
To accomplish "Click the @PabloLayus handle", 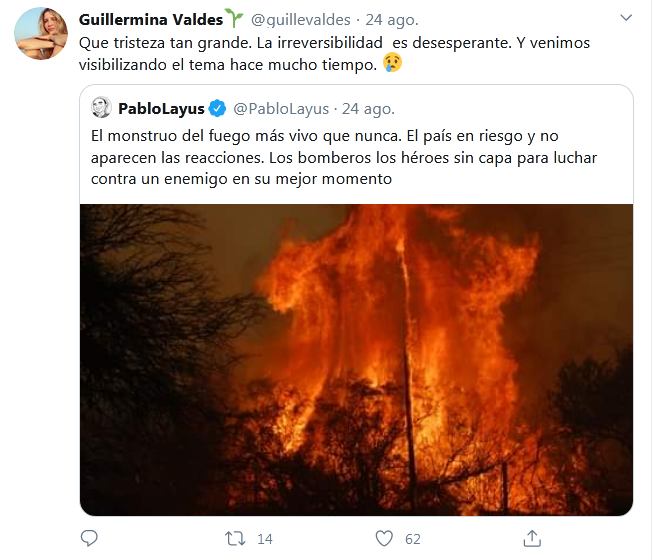I will (x=281, y=109).
